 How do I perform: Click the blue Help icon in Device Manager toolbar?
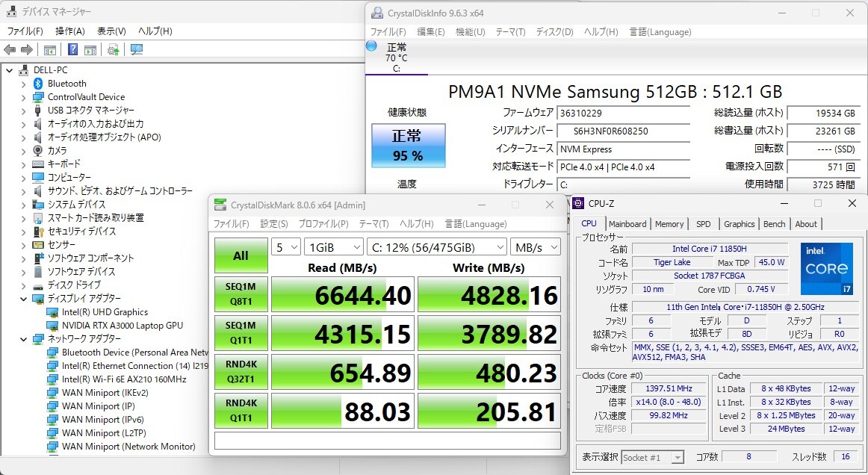coord(72,50)
